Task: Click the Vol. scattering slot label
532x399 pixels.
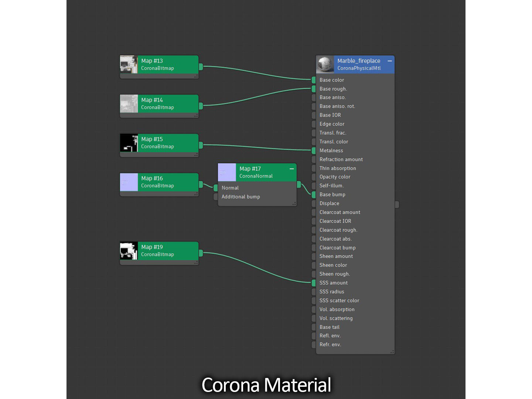Action: (336, 318)
